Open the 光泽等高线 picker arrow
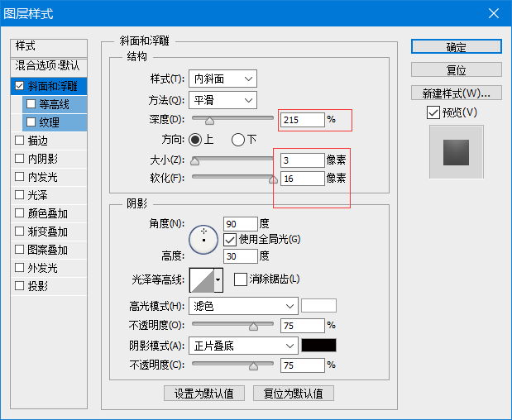Image resolution: width=512 pixels, height=420 pixels. coord(218,280)
